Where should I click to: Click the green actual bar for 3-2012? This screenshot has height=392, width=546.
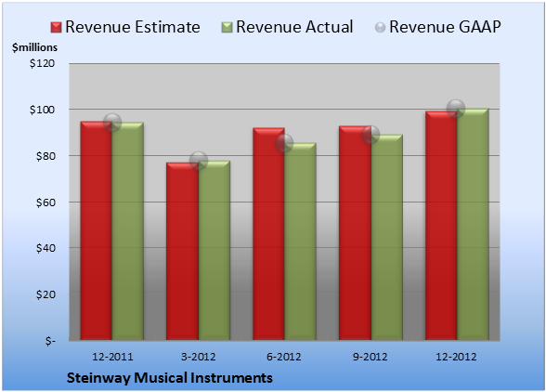[x=214, y=250]
